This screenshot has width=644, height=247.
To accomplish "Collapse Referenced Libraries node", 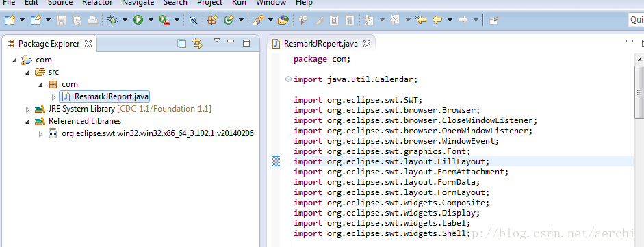I will (x=28, y=122).
